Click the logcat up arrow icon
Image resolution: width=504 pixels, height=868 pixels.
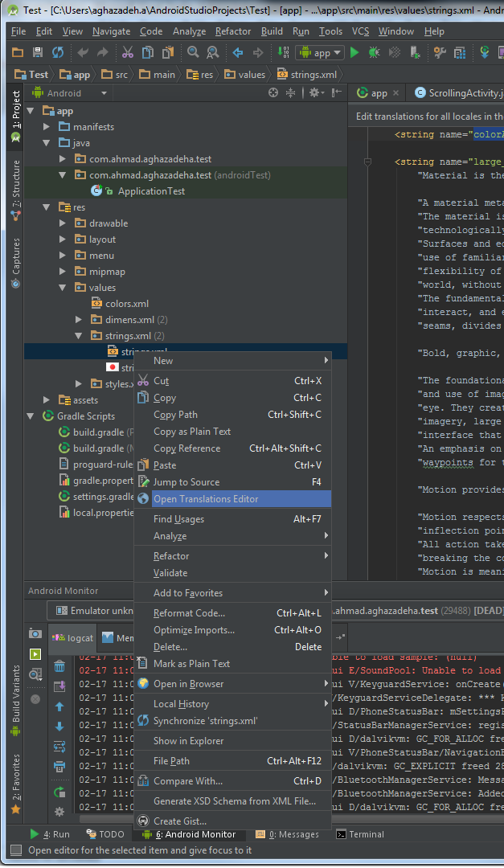coord(59,707)
